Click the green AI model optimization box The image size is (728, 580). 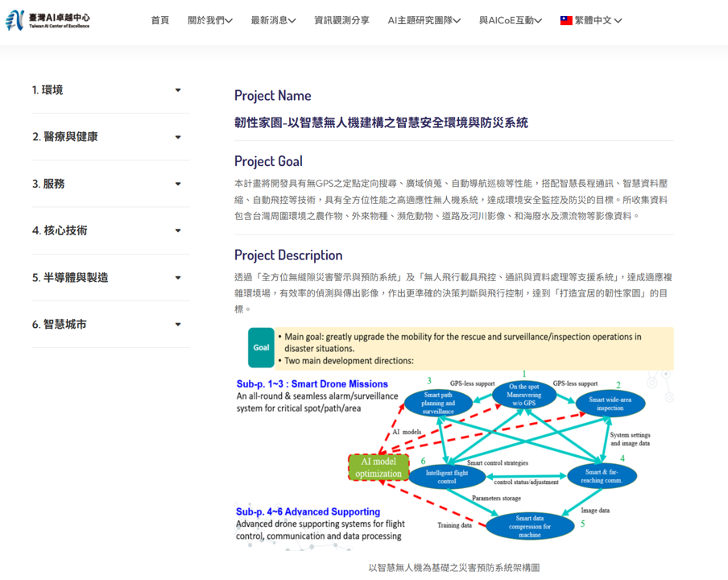click(378, 467)
